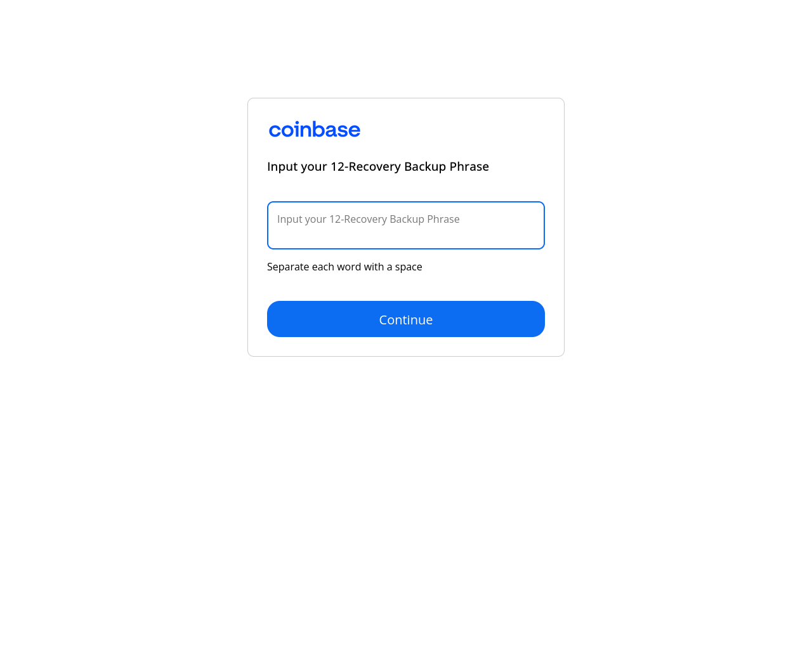Activate the 12-word backup phrase textbox

point(406,225)
